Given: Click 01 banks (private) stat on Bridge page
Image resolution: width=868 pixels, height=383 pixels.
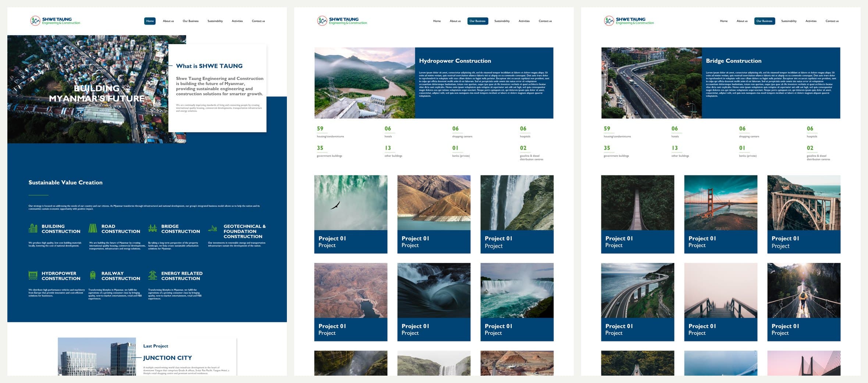Looking at the screenshot, I should point(748,151).
